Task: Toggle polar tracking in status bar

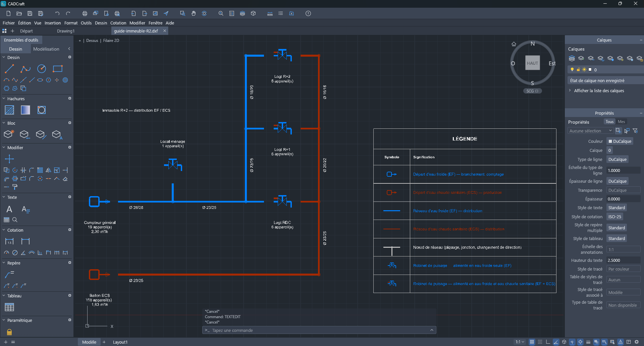Action: click(556, 342)
